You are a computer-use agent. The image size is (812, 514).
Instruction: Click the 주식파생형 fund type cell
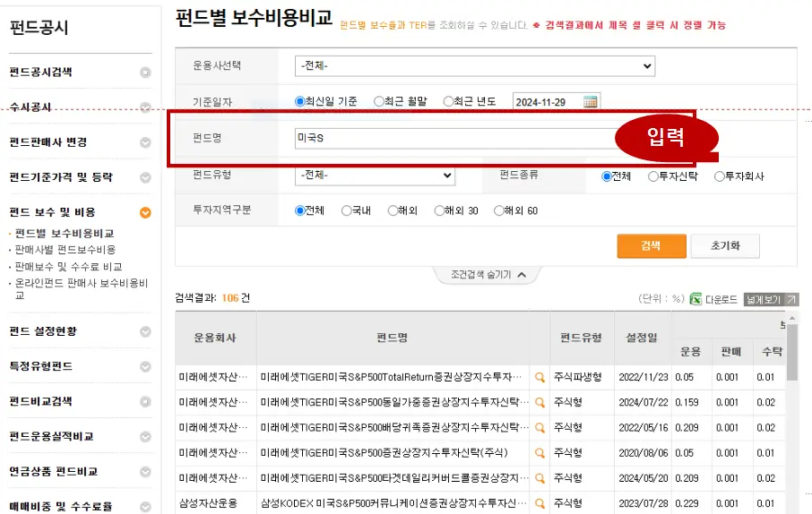pos(578,377)
